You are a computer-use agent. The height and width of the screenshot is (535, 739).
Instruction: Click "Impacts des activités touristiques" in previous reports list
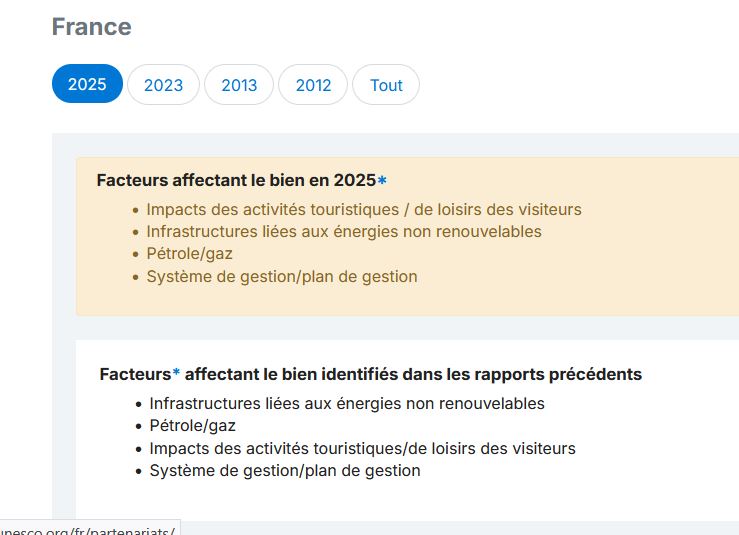pyautogui.click(x=362, y=448)
